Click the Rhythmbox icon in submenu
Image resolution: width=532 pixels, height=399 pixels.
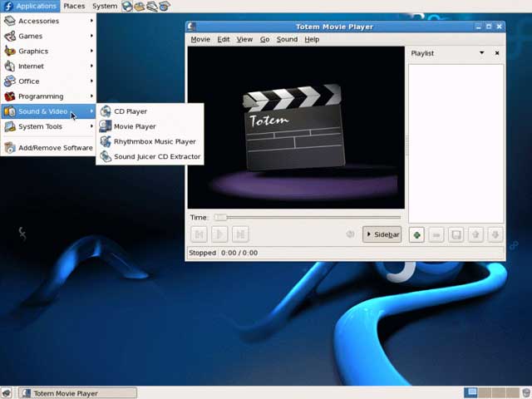tap(106, 141)
